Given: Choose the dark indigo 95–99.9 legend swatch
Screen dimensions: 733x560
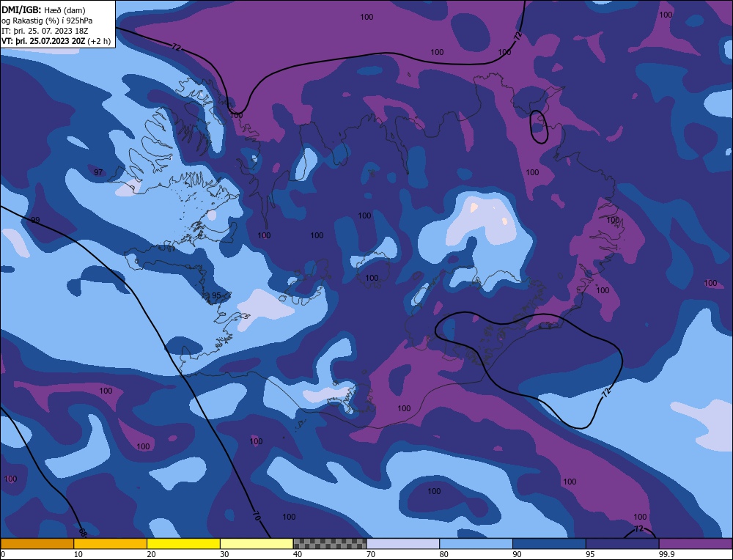Looking at the screenshot, I should (622, 544).
